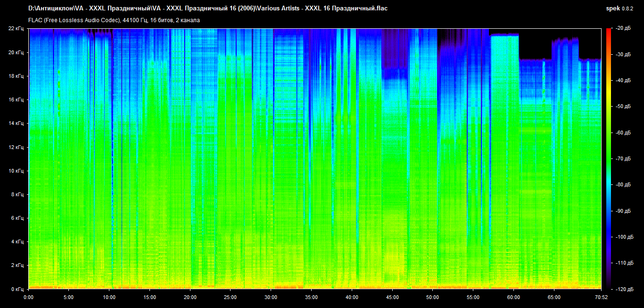Click the 10:00 time axis label
This screenshot has height=308, width=644.
109,297
